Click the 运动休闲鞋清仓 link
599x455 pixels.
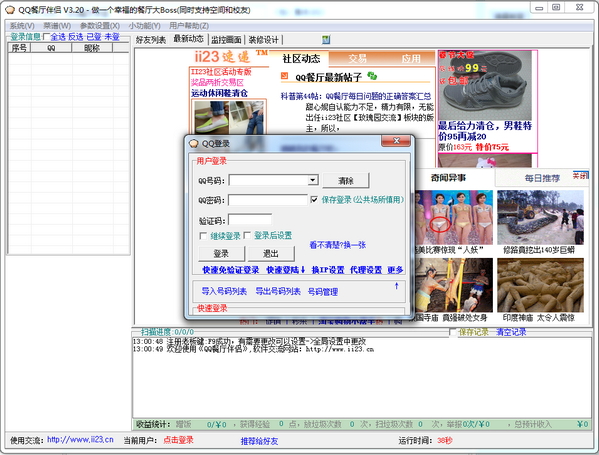click(x=219, y=93)
